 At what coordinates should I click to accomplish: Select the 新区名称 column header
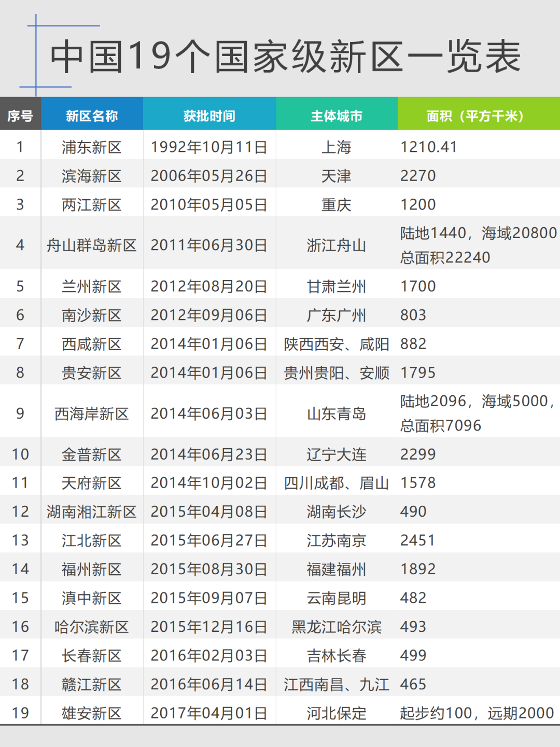pos(92,116)
